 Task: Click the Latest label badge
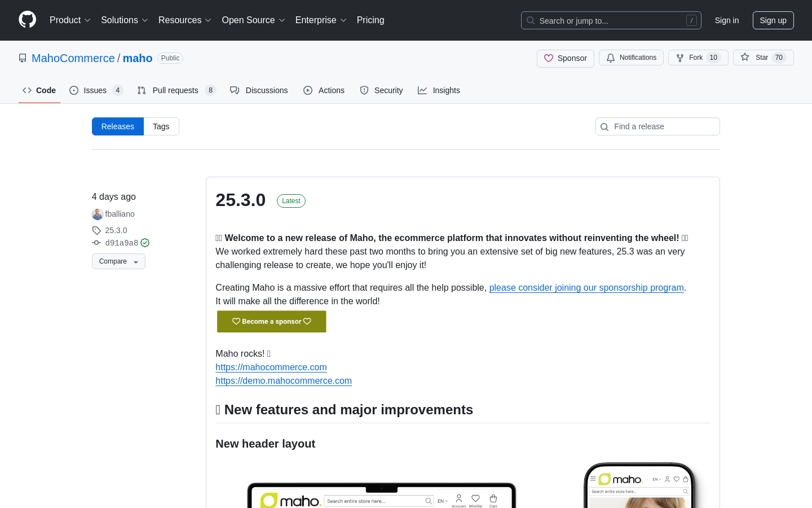point(291,201)
